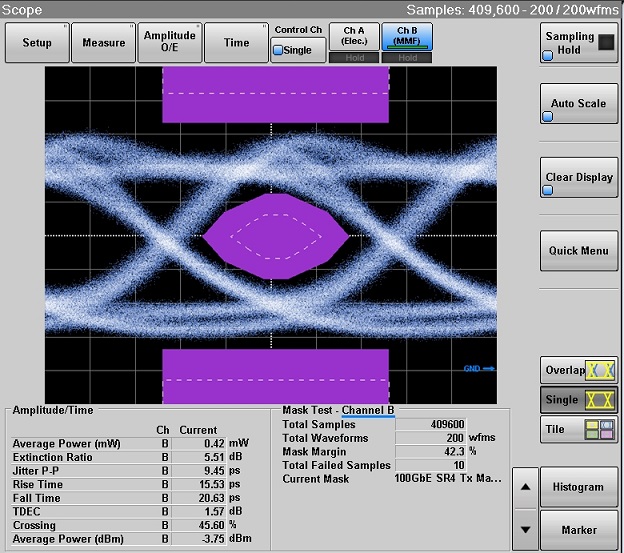624x553 pixels.
Task: Switch to Tile display mode icon
Action: (602, 430)
